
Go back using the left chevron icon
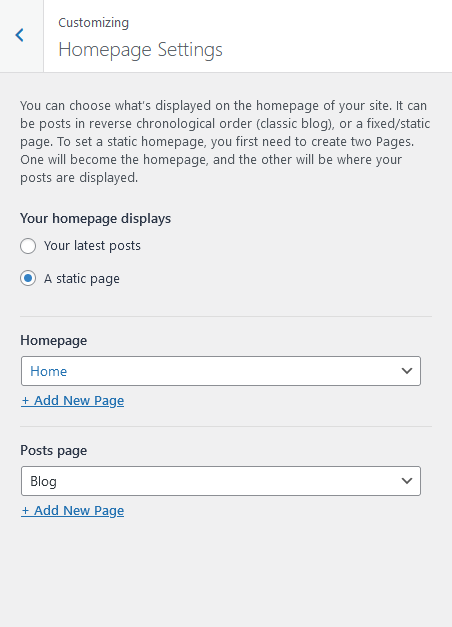(20, 35)
